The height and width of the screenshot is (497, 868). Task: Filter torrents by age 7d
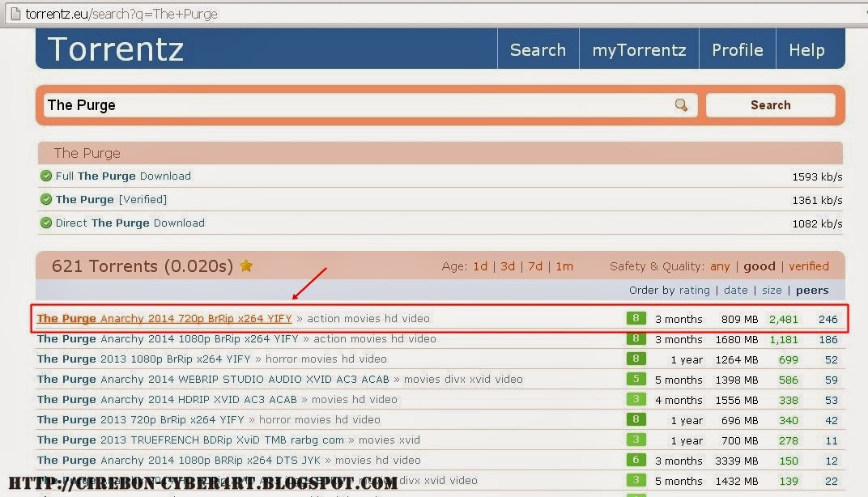coord(535,266)
